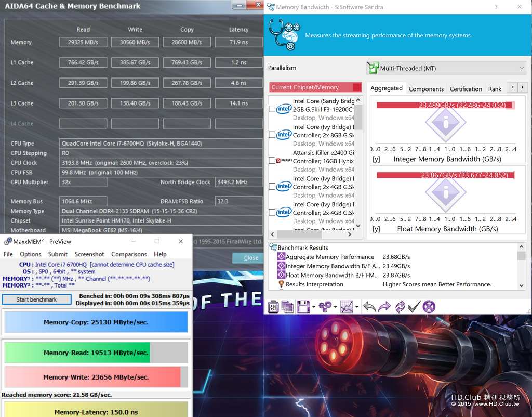Image resolution: width=532 pixels, height=417 pixels.
Task: Open MaxxMEM File menu
Action: click(8, 254)
